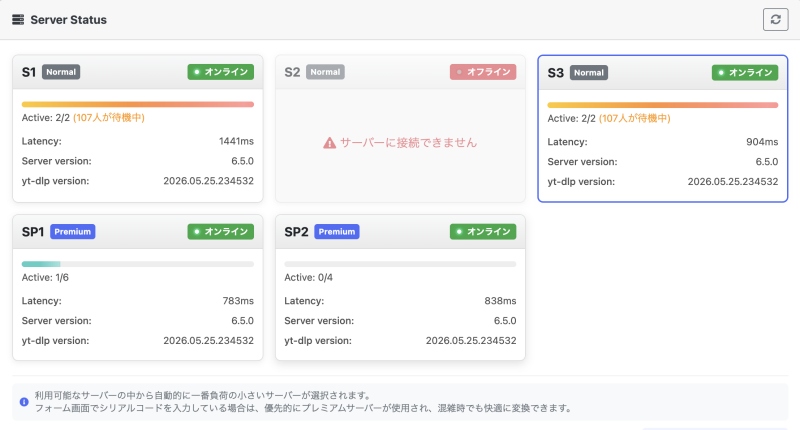The image size is (800, 430).
Task: Click SP2's 838ms latency value
Action: (500, 301)
